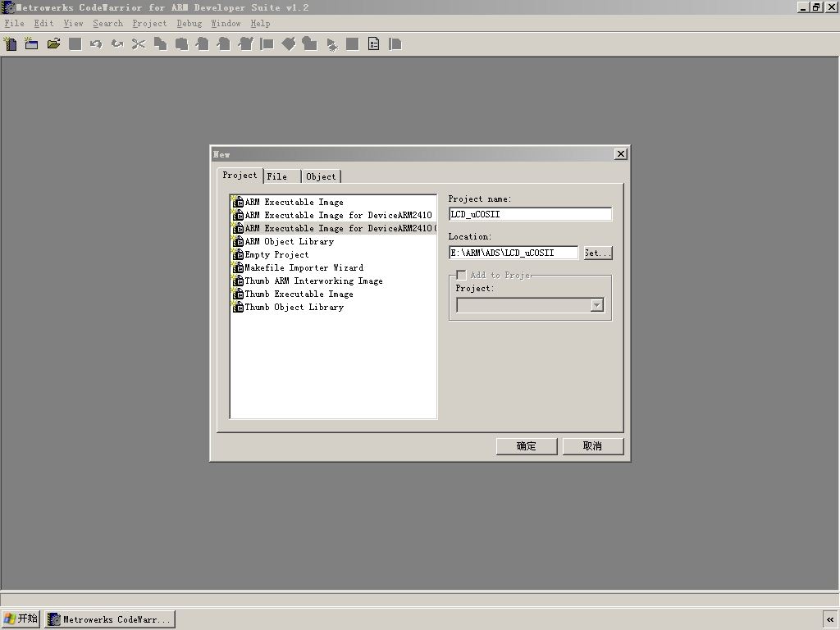840x630 pixels.
Task: Open the Window menu
Action: click(x=226, y=23)
